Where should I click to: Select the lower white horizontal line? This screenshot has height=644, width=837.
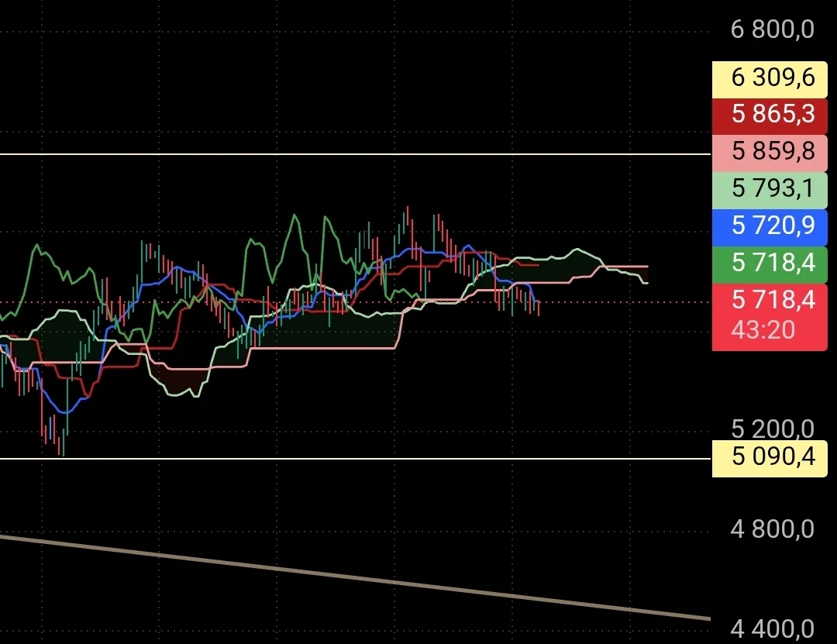click(356, 458)
